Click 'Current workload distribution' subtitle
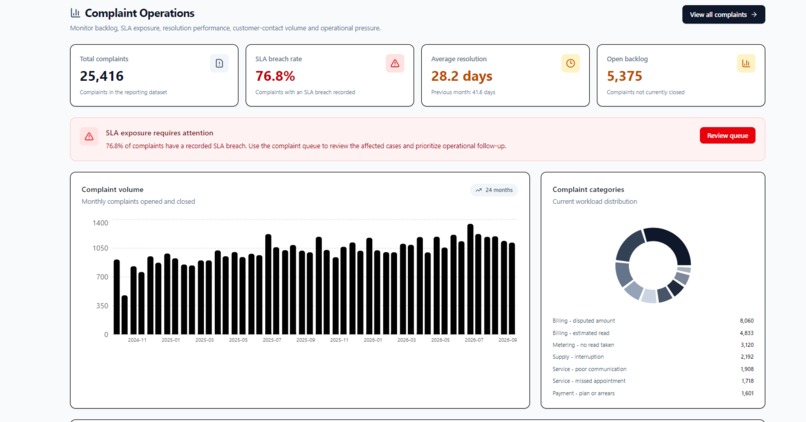Image resolution: width=806 pixels, height=422 pixels. click(x=595, y=201)
